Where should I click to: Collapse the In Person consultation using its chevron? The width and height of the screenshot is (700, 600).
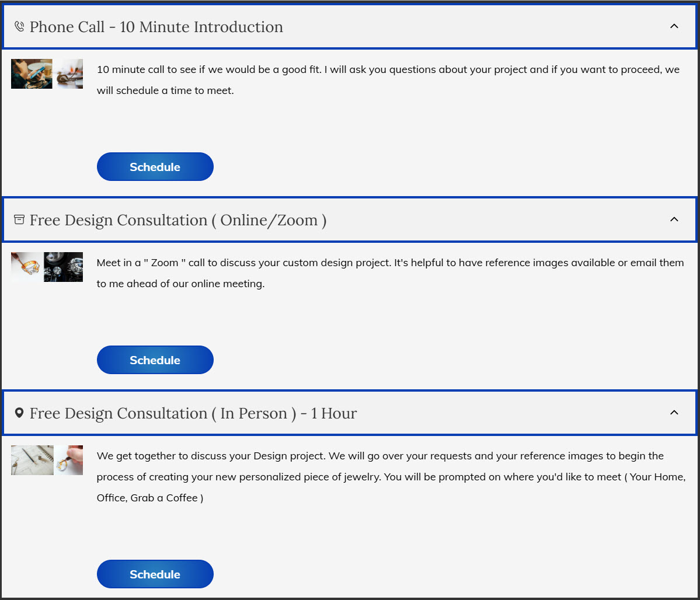(x=674, y=413)
